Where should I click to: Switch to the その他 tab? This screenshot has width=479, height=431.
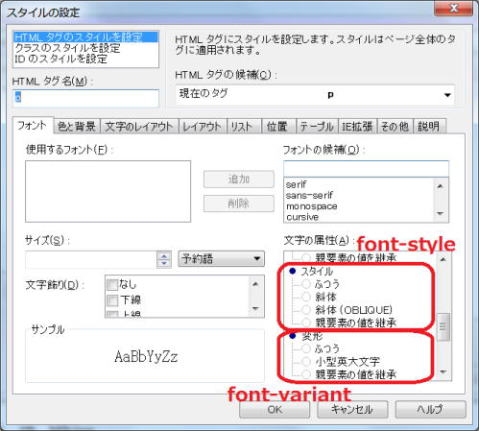[395, 126]
